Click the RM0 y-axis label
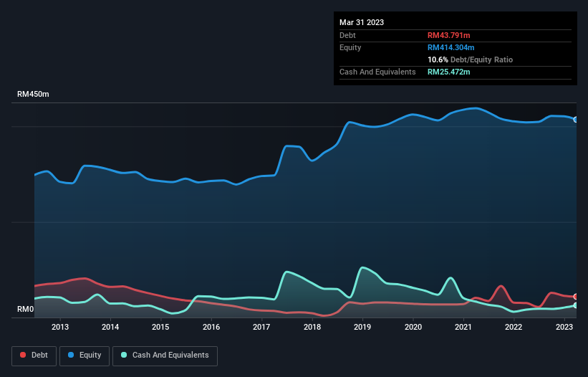This screenshot has height=377, width=588. pos(25,310)
